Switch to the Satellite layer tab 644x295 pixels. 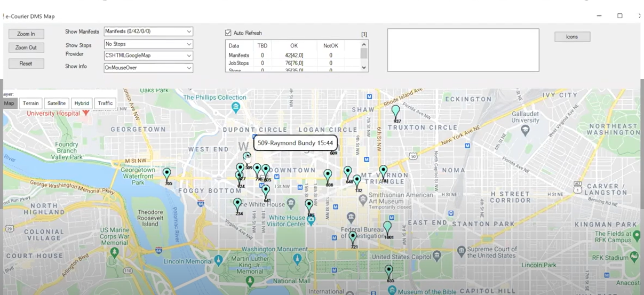[x=57, y=103]
